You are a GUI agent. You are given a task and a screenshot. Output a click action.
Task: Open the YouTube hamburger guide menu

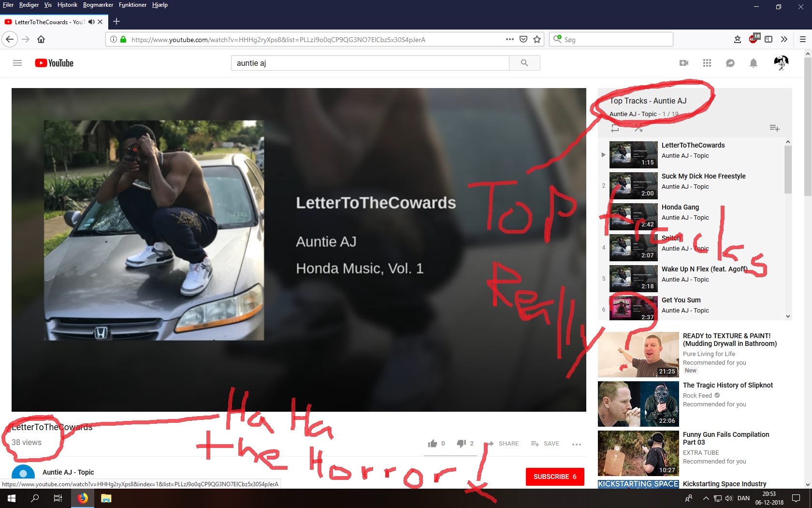pyautogui.click(x=17, y=63)
